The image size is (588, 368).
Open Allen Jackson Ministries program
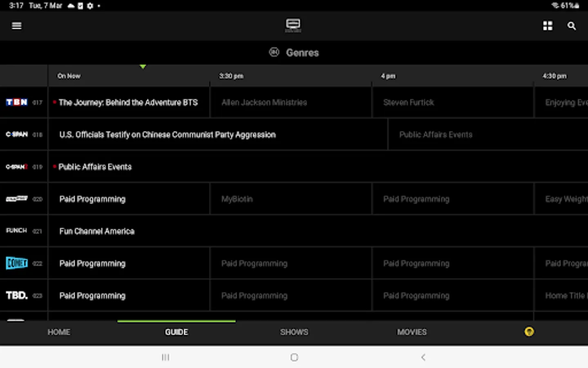(291, 102)
